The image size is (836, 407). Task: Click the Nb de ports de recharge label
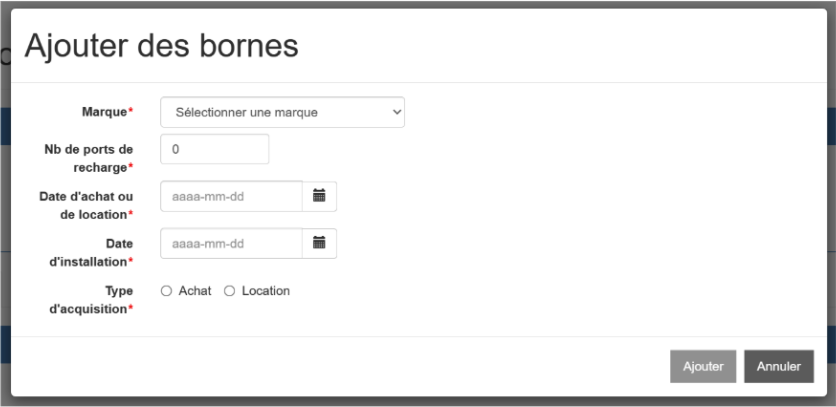89,158
